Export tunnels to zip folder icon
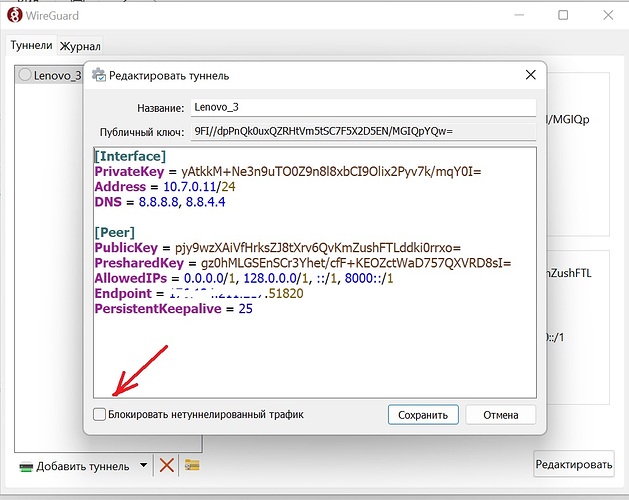This screenshot has height=500, width=629. [x=192, y=465]
